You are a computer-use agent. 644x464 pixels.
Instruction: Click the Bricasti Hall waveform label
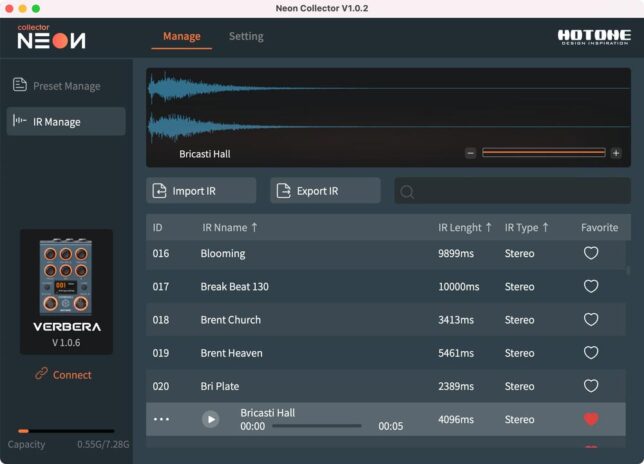tap(205, 154)
